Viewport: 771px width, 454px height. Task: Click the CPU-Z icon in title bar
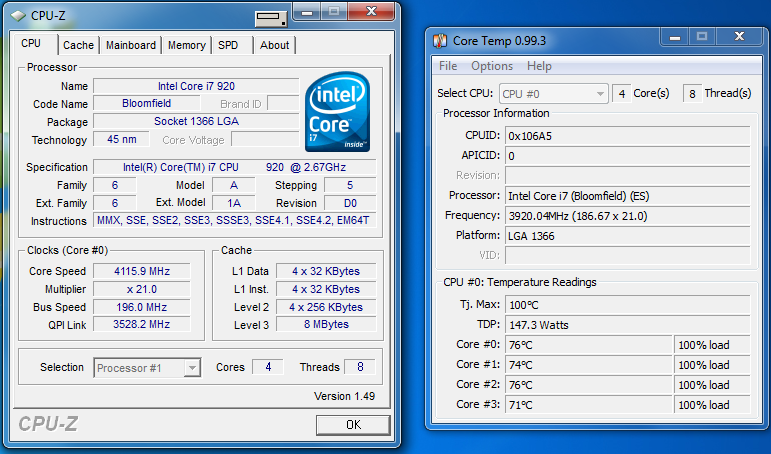pos(18,15)
